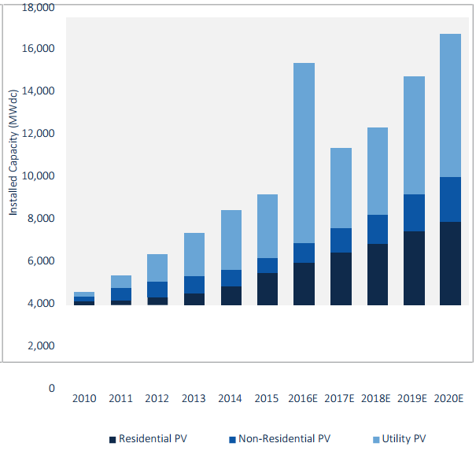Click the 6,000 y-axis value
The image size is (476, 454).
click(41, 261)
